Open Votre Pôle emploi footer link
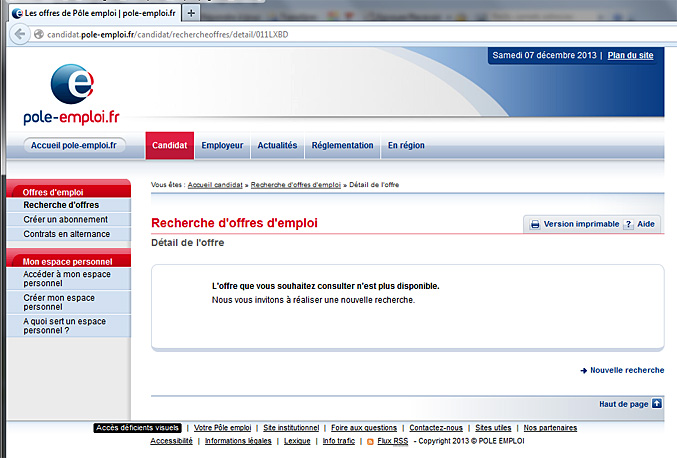This screenshot has width=677, height=458. 222,428
